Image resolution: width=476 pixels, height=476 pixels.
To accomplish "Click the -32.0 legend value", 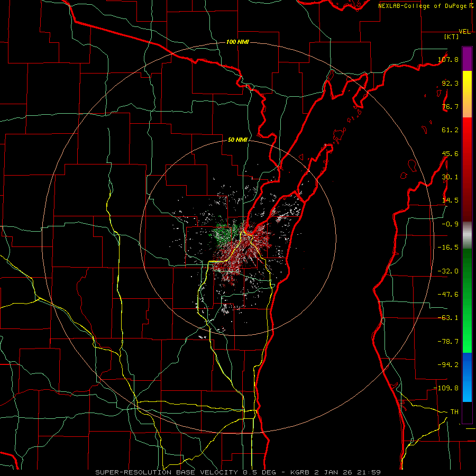I will point(448,271).
